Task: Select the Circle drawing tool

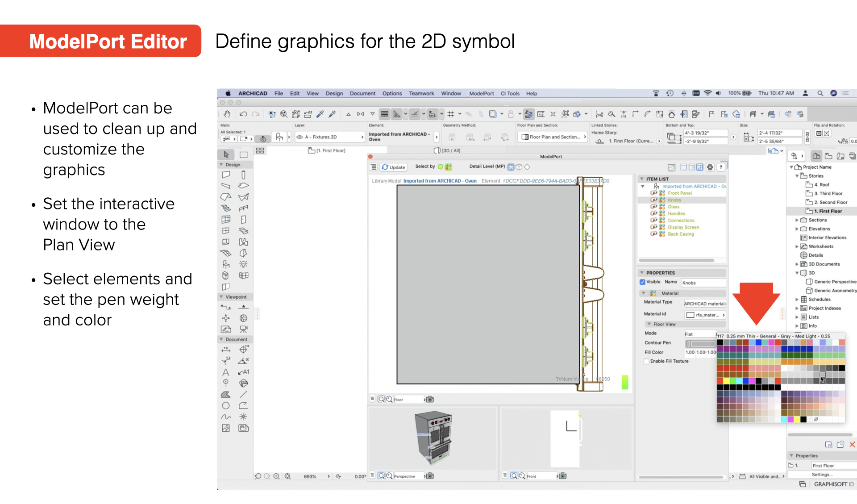Action: click(x=226, y=405)
